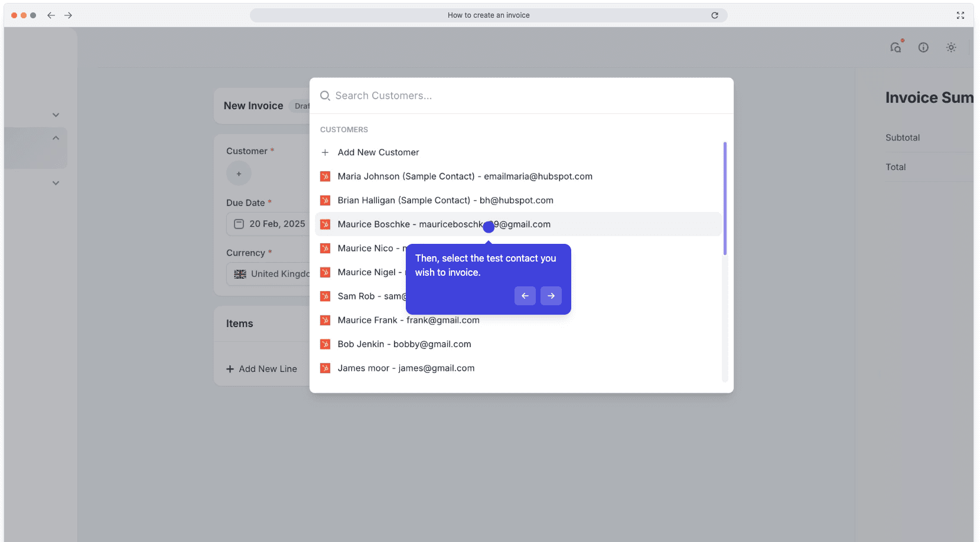
Task: Click the browser forward arrow
Action: click(x=69, y=15)
